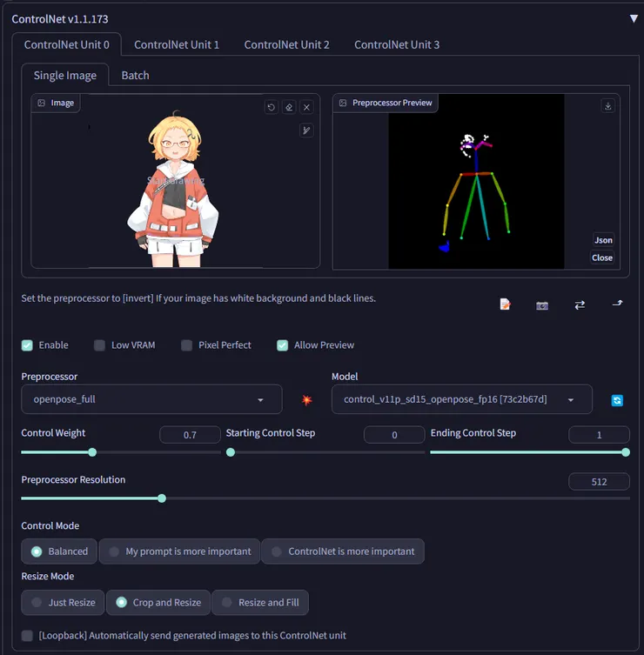The height and width of the screenshot is (655, 644).
Task: Open the Model dropdown control_v11p_sd15_openpose
Action: tap(462, 399)
